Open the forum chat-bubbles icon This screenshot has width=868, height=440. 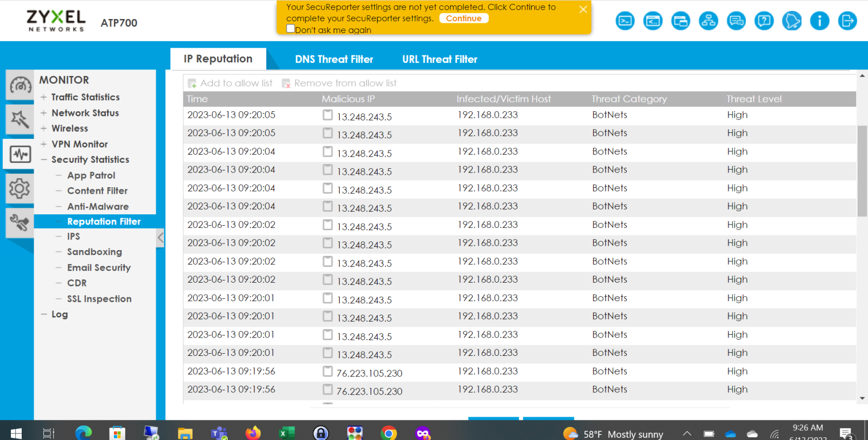click(736, 21)
